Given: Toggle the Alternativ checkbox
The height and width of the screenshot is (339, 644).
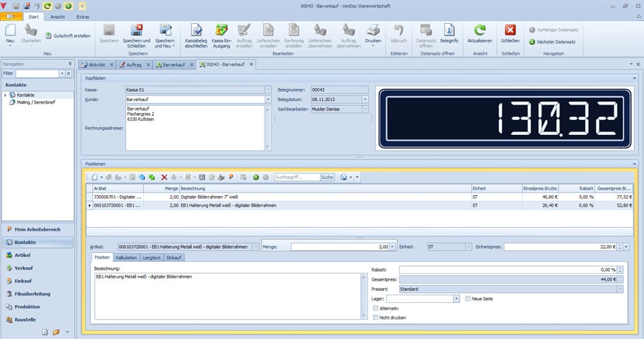Looking at the screenshot, I should tap(376, 308).
